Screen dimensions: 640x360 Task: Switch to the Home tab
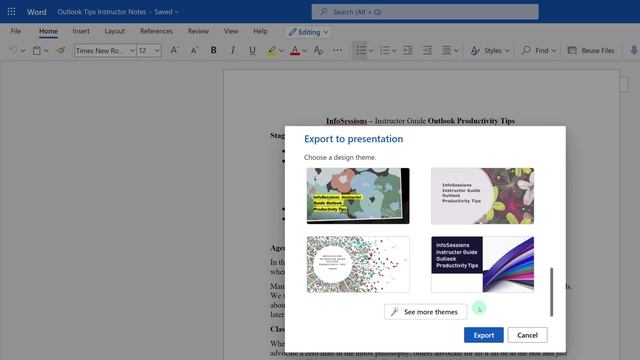pyautogui.click(x=48, y=31)
